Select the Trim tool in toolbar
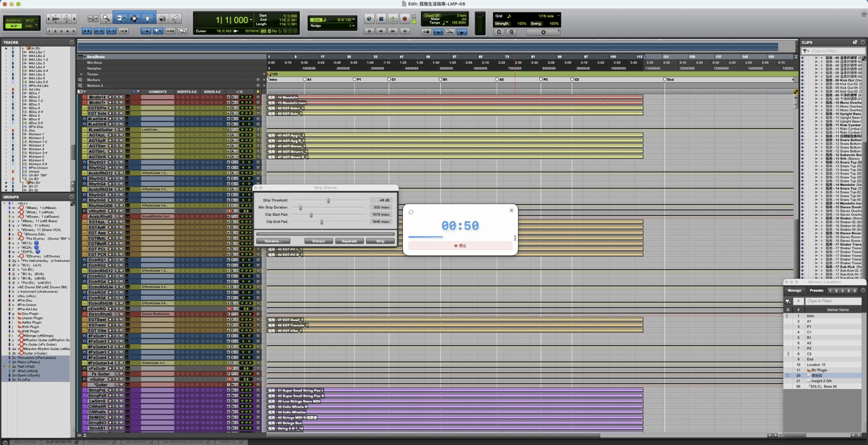This screenshot has width=868, height=445. coord(121,18)
